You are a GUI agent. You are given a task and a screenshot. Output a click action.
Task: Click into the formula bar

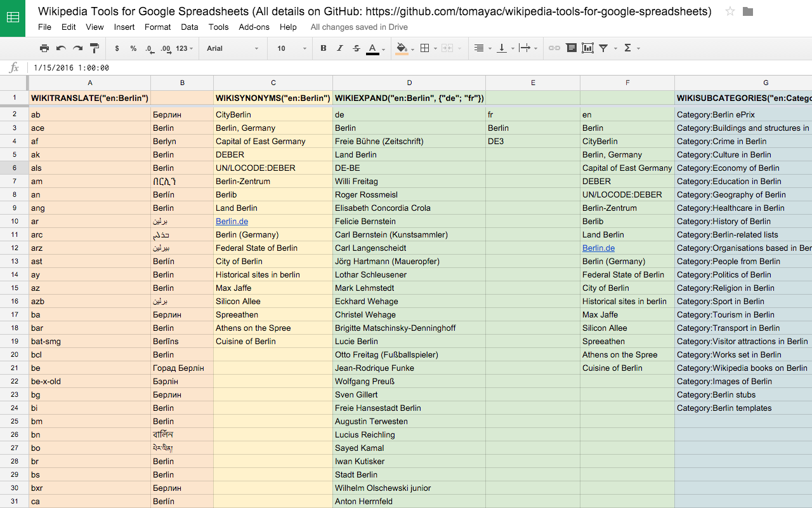[419, 68]
